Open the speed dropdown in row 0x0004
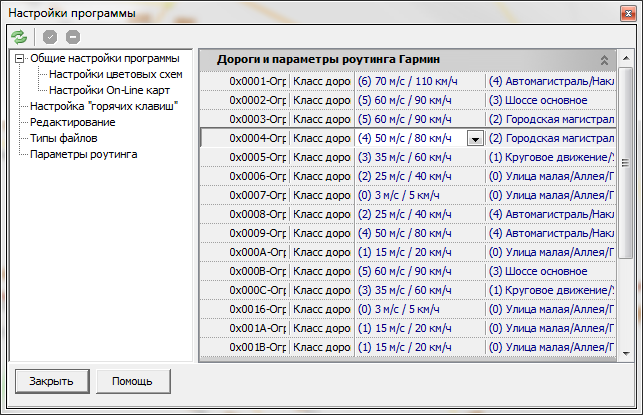Screen dimensions: 643x415 tap(475, 138)
